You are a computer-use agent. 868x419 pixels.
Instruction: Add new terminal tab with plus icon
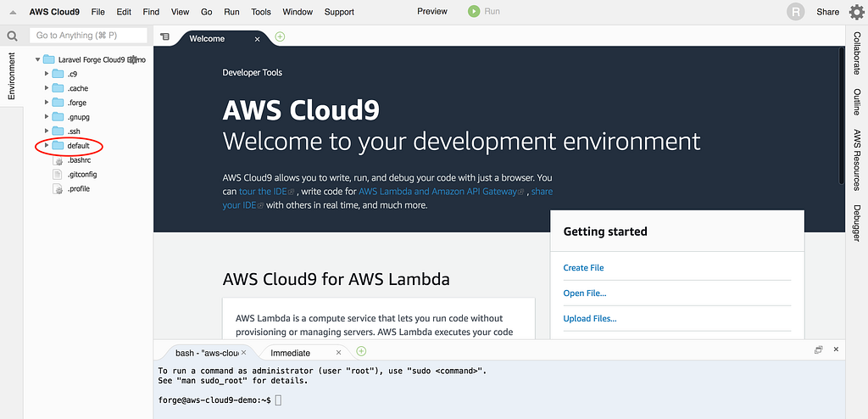click(x=362, y=351)
